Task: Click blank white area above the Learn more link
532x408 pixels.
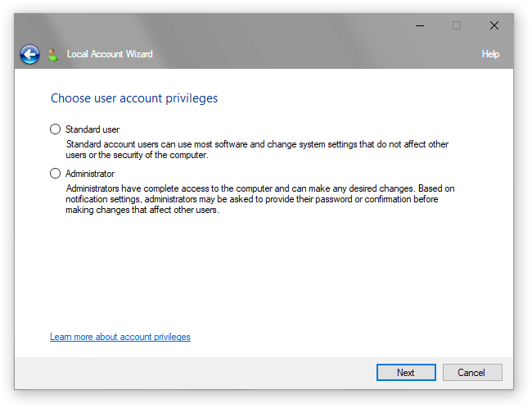Action: point(246,279)
